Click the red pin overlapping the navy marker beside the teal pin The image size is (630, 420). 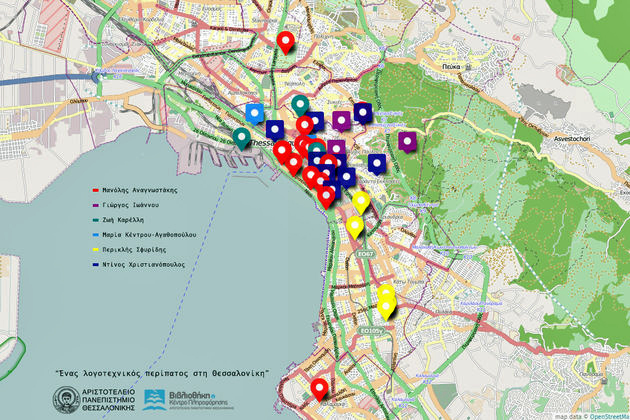[x=305, y=127]
